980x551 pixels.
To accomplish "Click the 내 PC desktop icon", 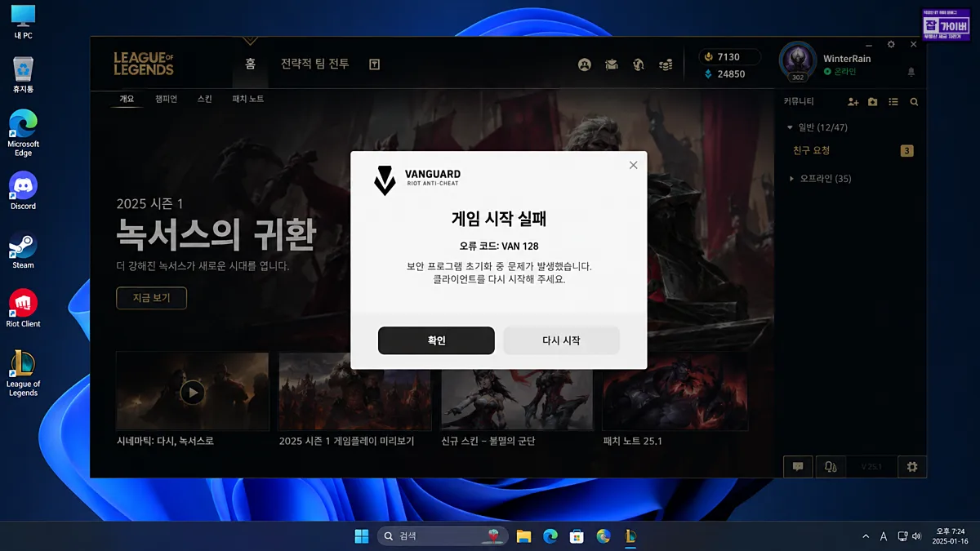I will click(x=23, y=22).
